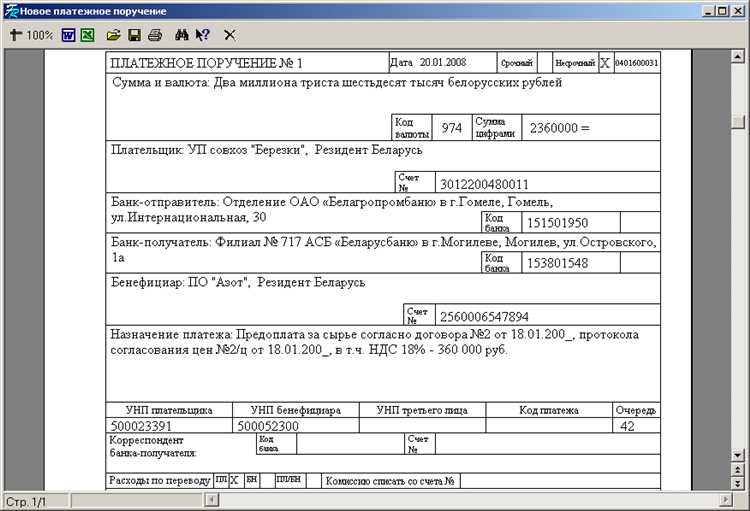Image resolution: width=750 pixels, height=511 pixels.
Task: Click the 100% zoom level indicator
Action: tap(40, 35)
